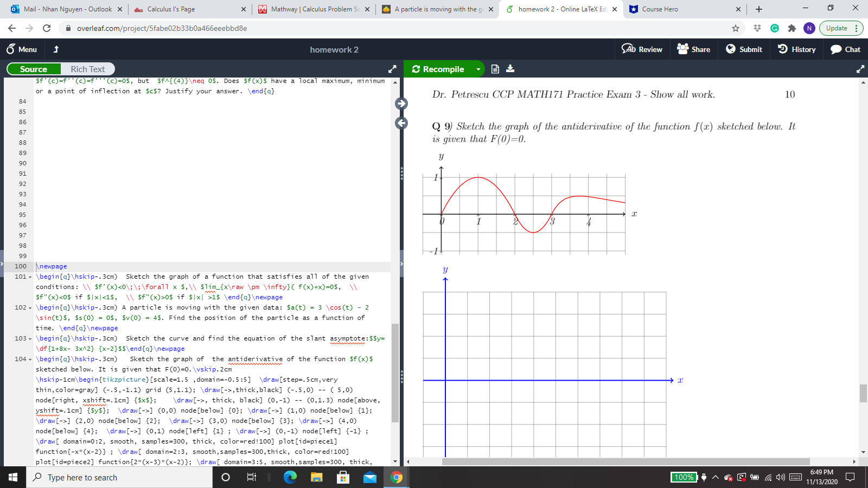Collapse code fold at line 101
Image resolution: width=868 pixels, height=488 pixels.
click(30, 277)
